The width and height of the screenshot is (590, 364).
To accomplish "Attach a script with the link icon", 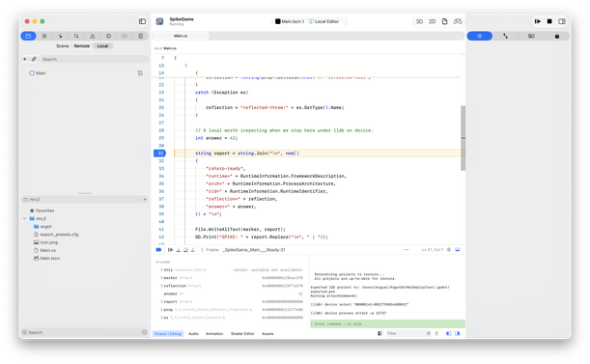I will 34,59.
